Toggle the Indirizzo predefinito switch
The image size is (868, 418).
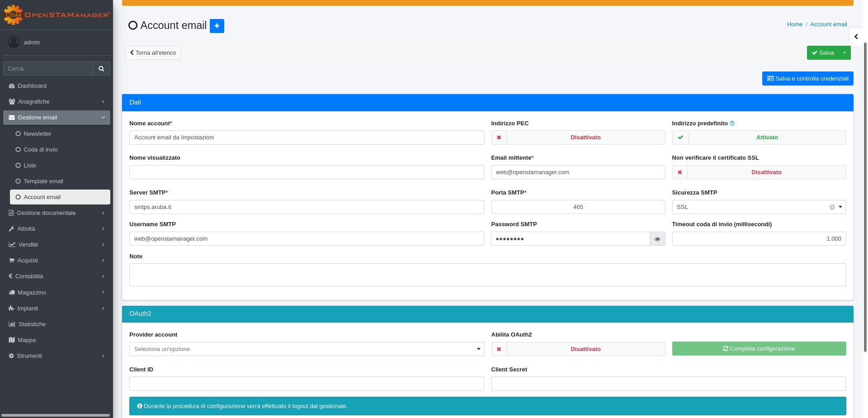click(x=759, y=138)
